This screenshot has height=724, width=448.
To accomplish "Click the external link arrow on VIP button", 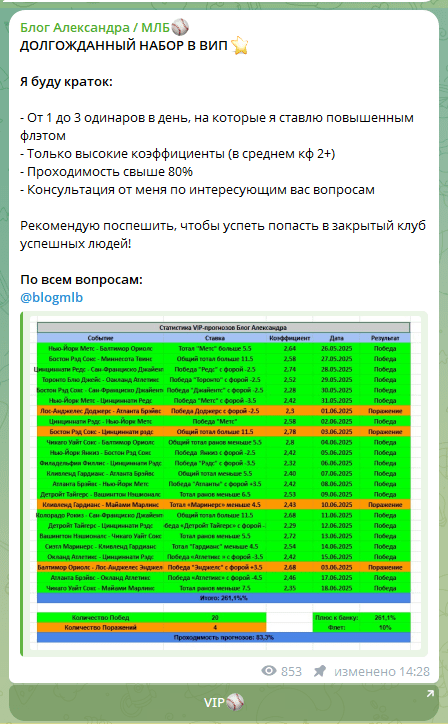I will tap(430, 694).
